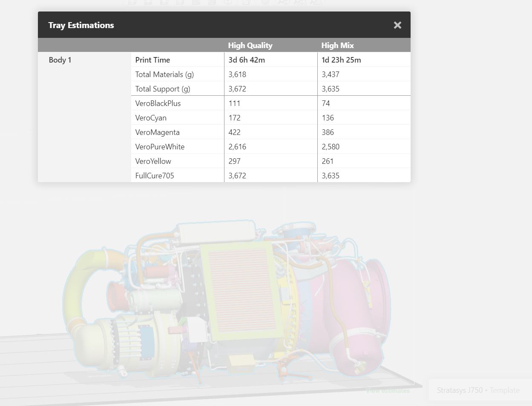Select Total Materials value 3,618
Viewport: 532px width, 406px height.
coord(237,74)
